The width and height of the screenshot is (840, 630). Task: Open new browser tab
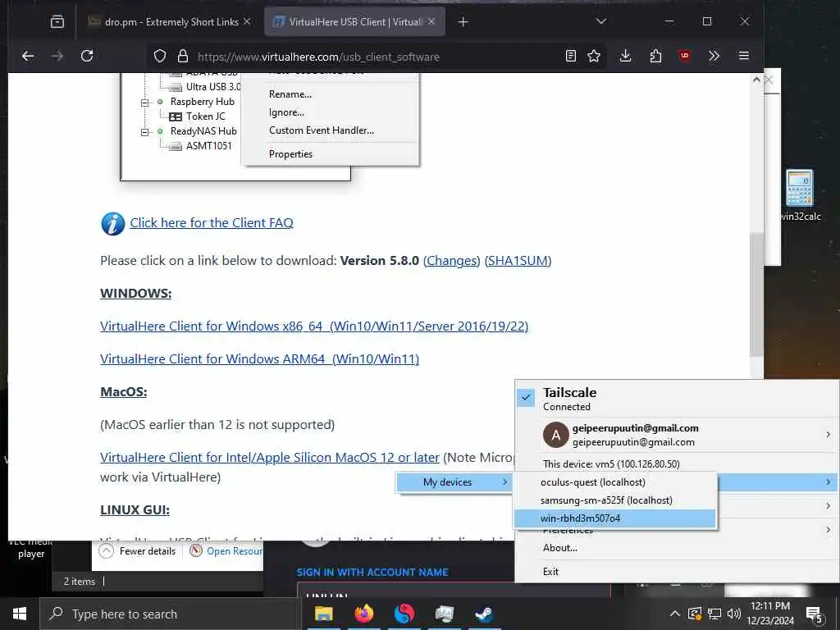[x=463, y=22]
